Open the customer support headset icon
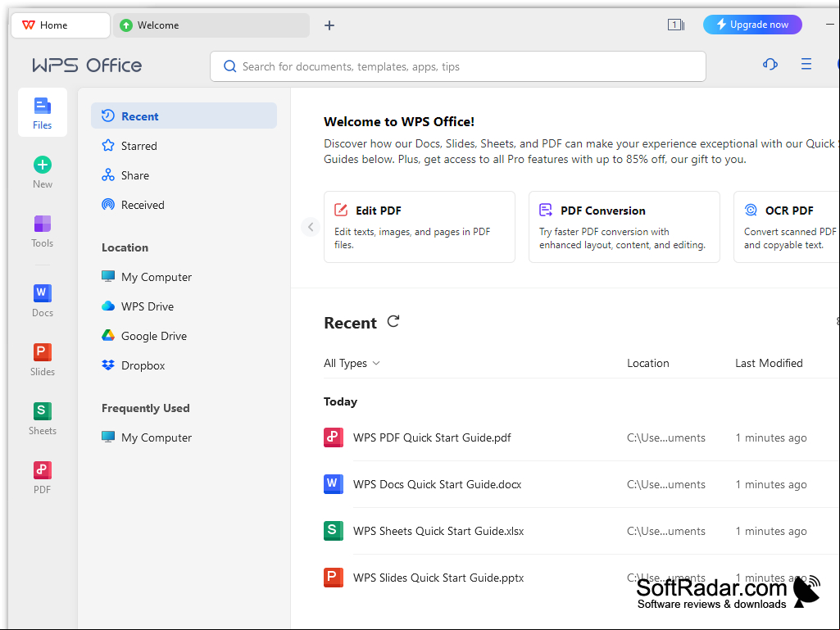Viewport: 840px width, 630px height. (770, 65)
